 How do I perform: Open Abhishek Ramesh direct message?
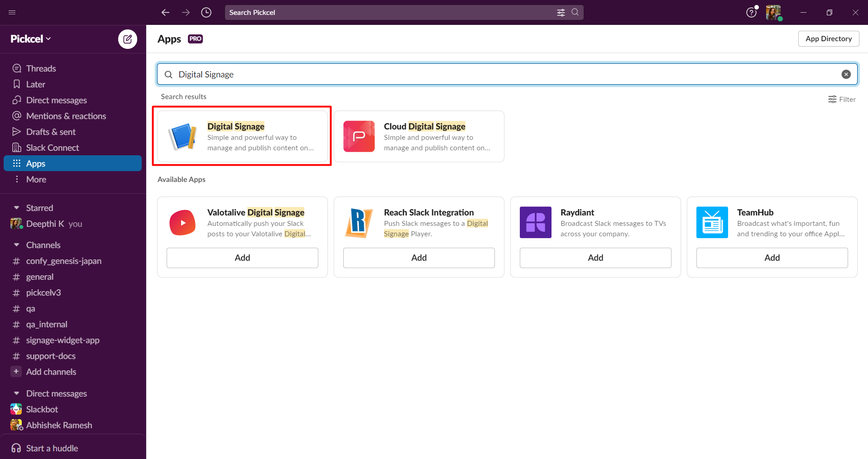click(x=72, y=425)
